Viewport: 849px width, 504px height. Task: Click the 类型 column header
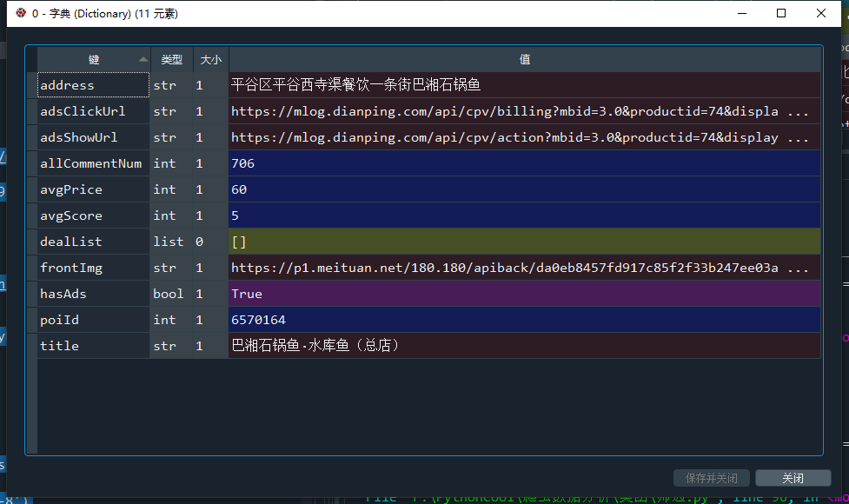pos(172,60)
